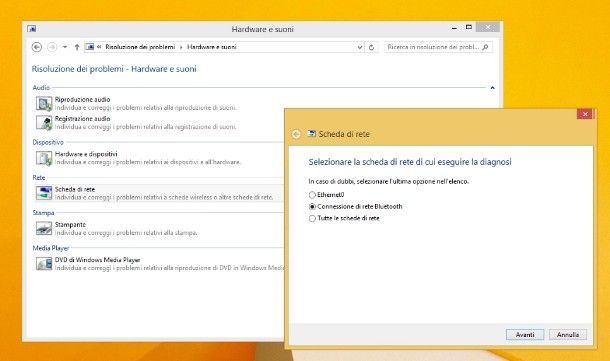The image size is (610, 361).
Task: Click 'Dispositivo' section heading
Action: 48,142
